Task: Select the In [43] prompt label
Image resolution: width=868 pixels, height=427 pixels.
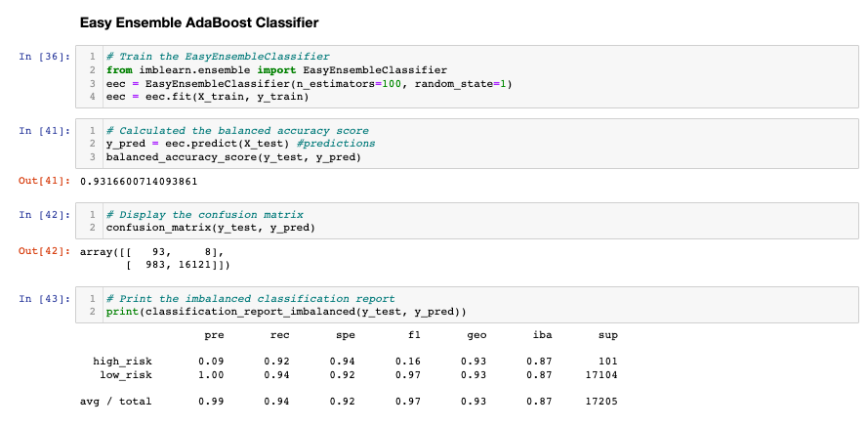Action: point(44,299)
